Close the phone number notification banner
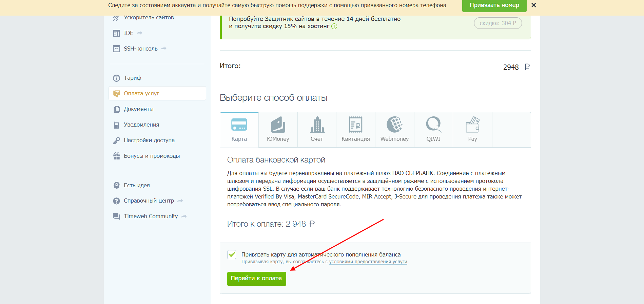The height and width of the screenshot is (304, 644). point(534,5)
